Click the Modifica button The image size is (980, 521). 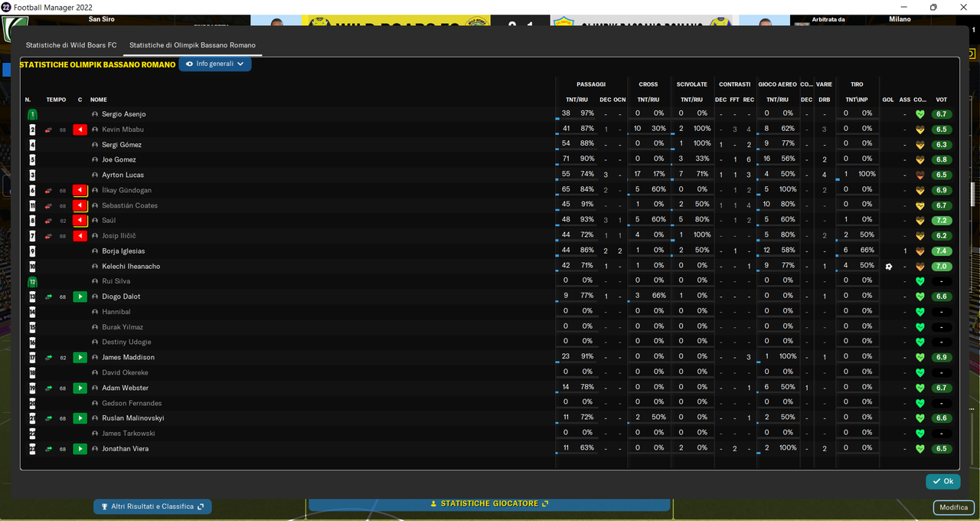pyautogui.click(x=954, y=507)
